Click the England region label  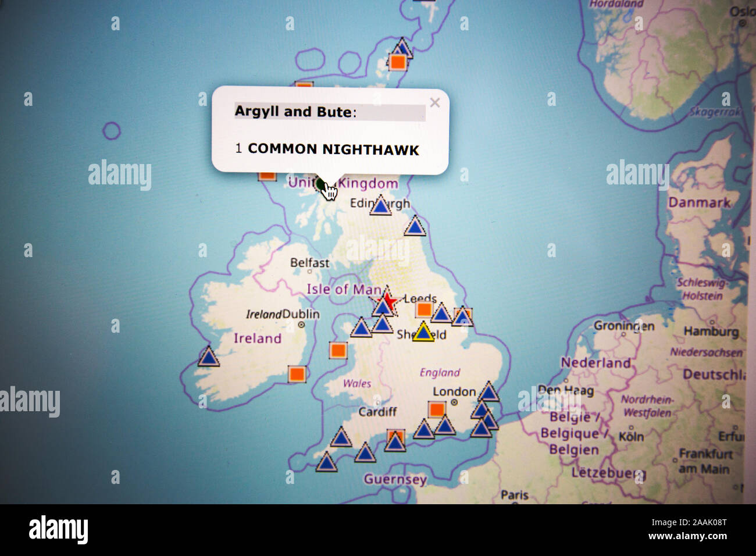pos(440,372)
